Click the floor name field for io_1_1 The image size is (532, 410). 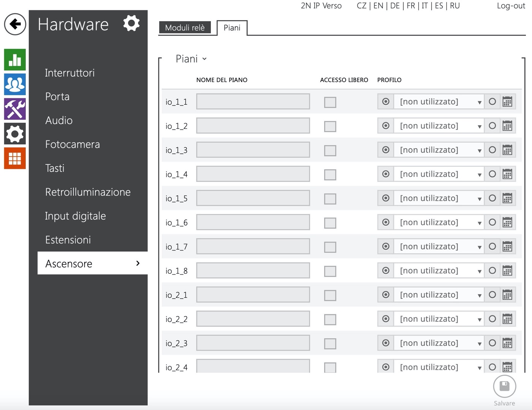(x=253, y=102)
